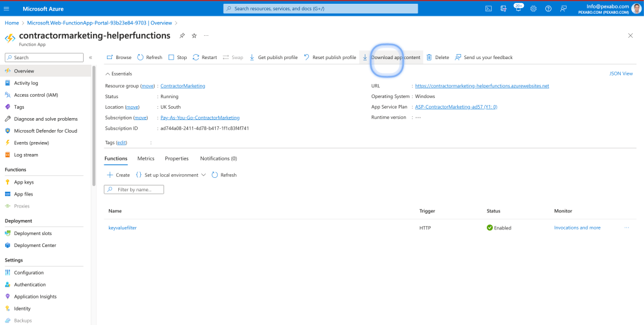This screenshot has height=325, width=644.
Task: Click edit link next to Tags
Action: tap(122, 143)
